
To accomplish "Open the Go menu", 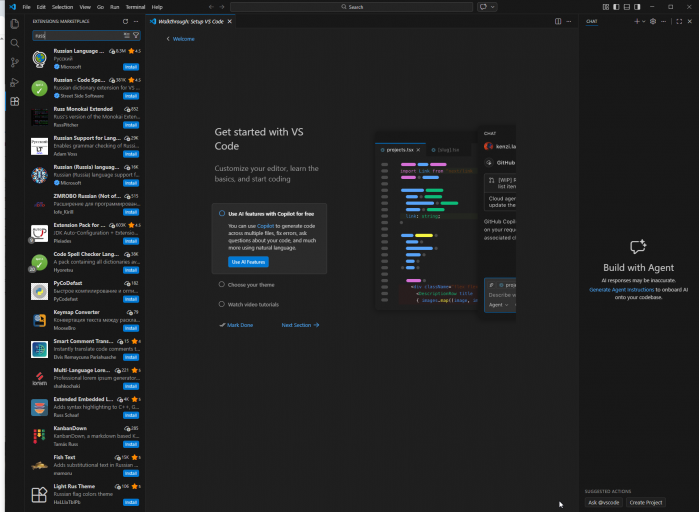I will (100, 7).
